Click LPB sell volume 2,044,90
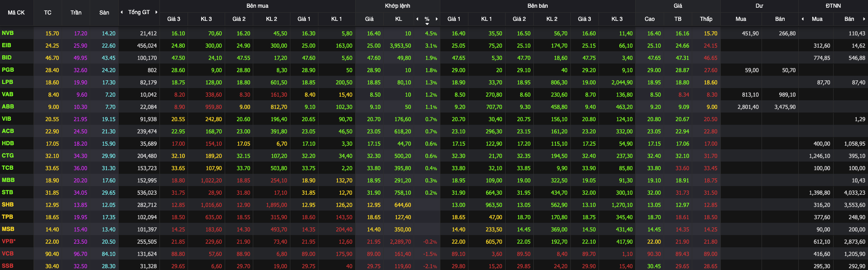The height and width of the screenshot is (270, 868). [x=622, y=83]
